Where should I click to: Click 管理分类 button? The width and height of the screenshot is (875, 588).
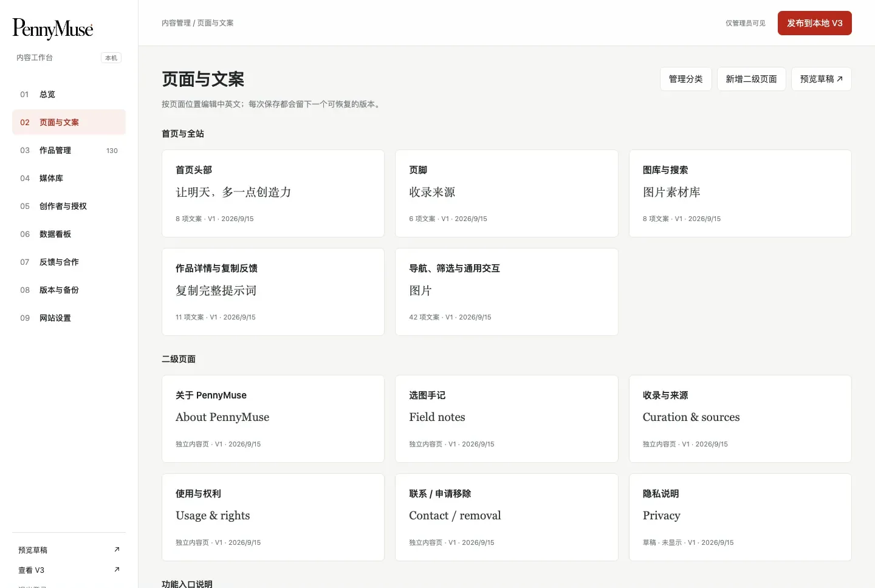(x=685, y=79)
